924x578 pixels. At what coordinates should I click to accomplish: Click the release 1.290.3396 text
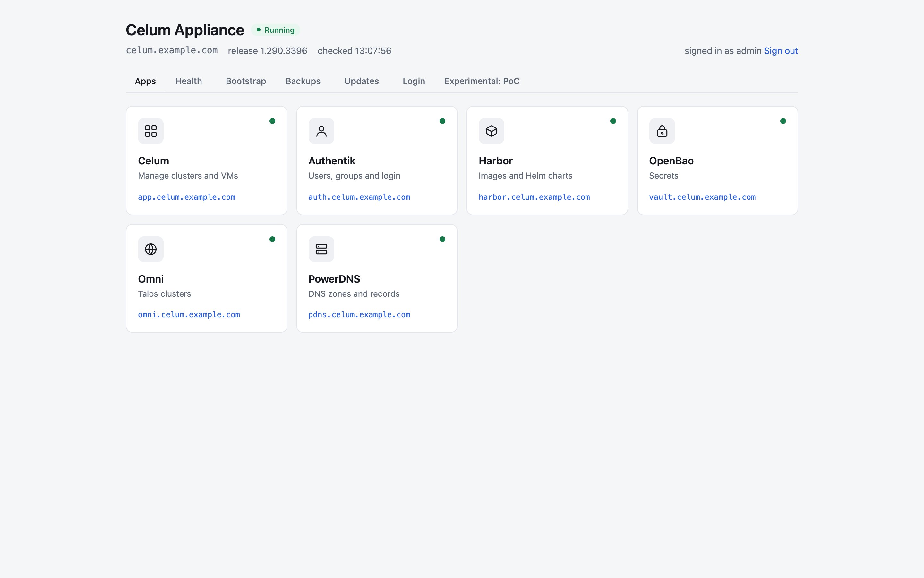[x=268, y=51]
